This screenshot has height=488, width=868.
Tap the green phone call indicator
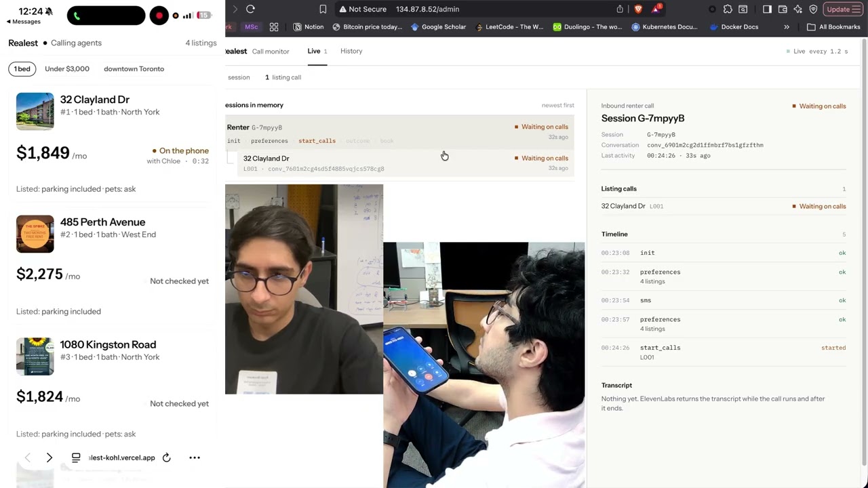coord(77,15)
